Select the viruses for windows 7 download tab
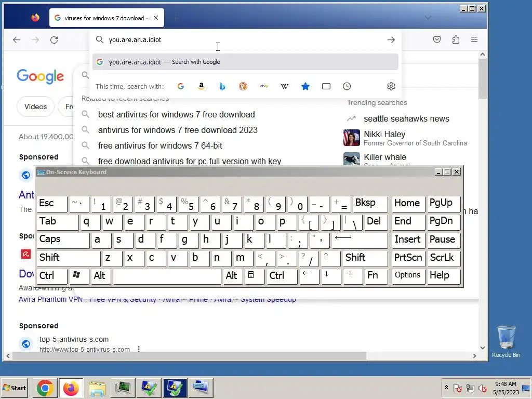 coord(107,18)
